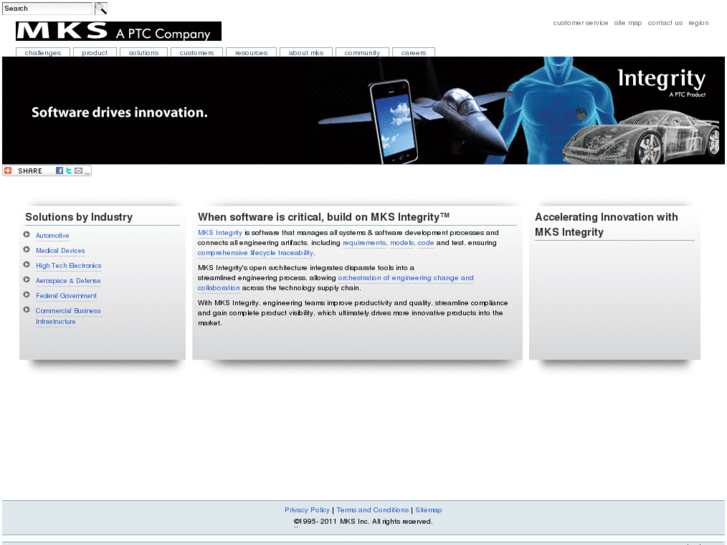Open the High Tech Electronics link
The height and width of the screenshot is (545, 727).
[69, 266]
